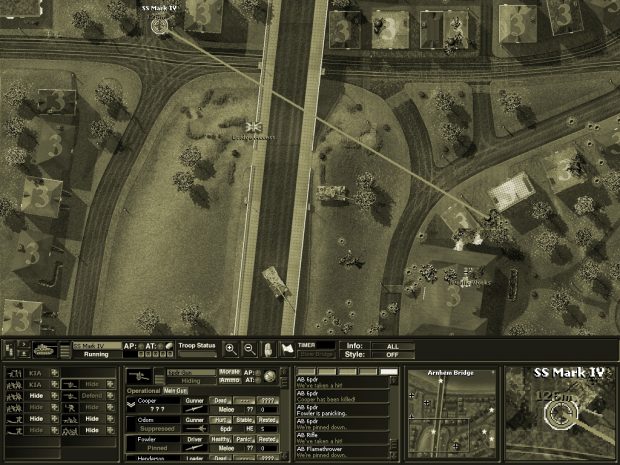Select AB Flamethrower pinned down message

342,452
